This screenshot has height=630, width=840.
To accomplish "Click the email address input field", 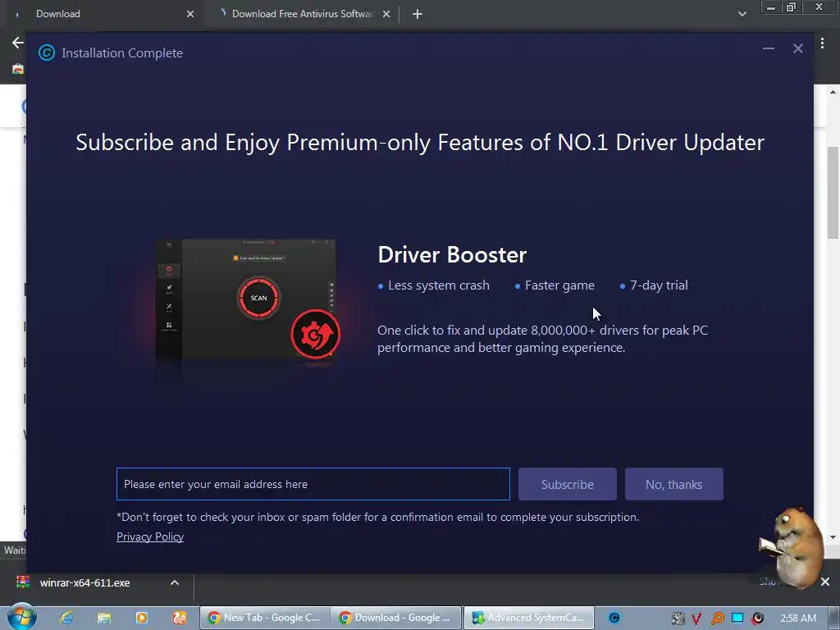I will click(313, 484).
